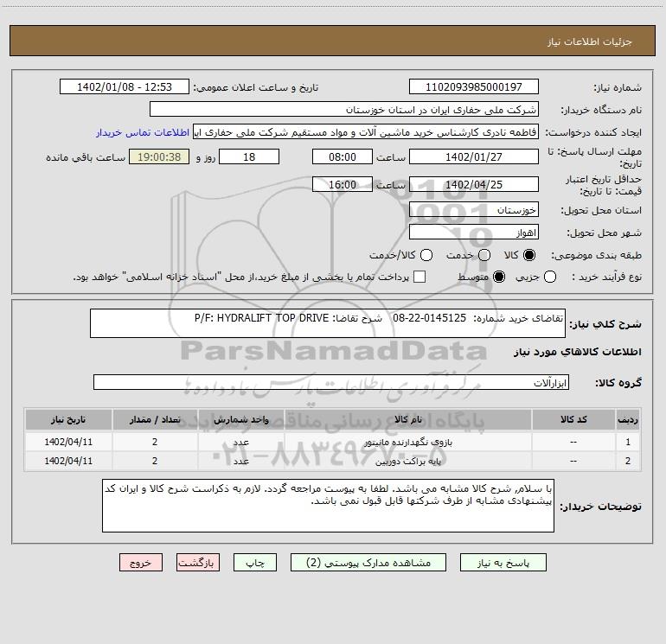Click the پاسخ به نیاز button
This screenshot has height=644, width=666.
[503, 563]
